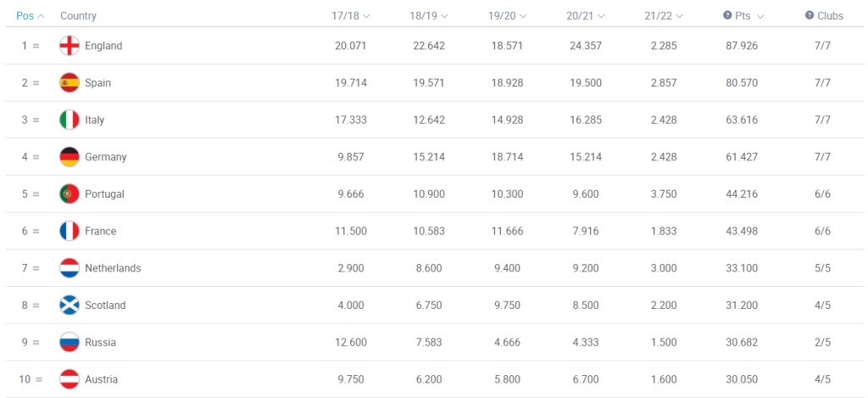The width and height of the screenshot is (868, 398).
Task: Click the England flag icon
Action: tap(70, 46)
